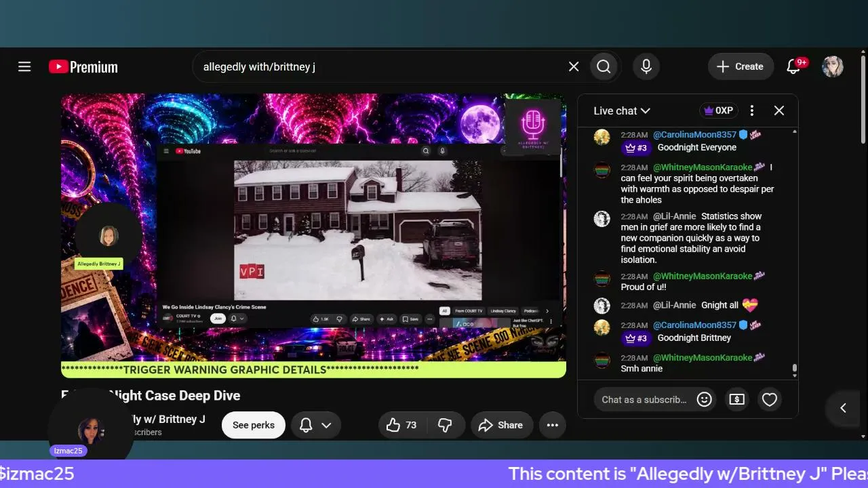Screen dimensions: 868x488
Task: Click CarolinaMoon8357's avatar beside 'Goodnight Brittney'
Action: 601,327
